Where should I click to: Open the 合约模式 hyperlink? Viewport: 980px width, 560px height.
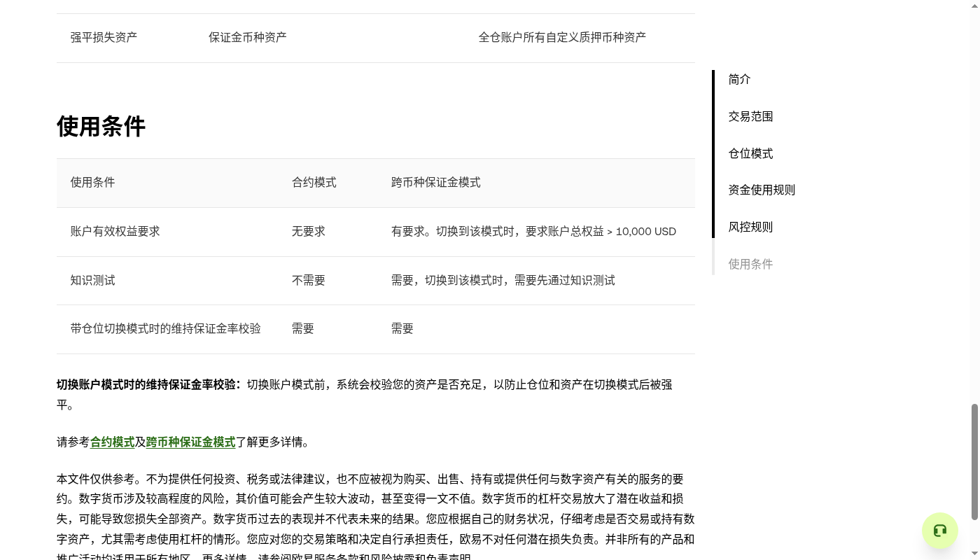(112, 442)
